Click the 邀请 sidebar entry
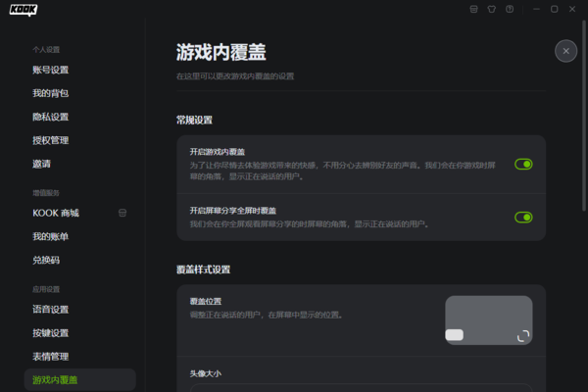588x392 pixels. (x=41, y=164)
